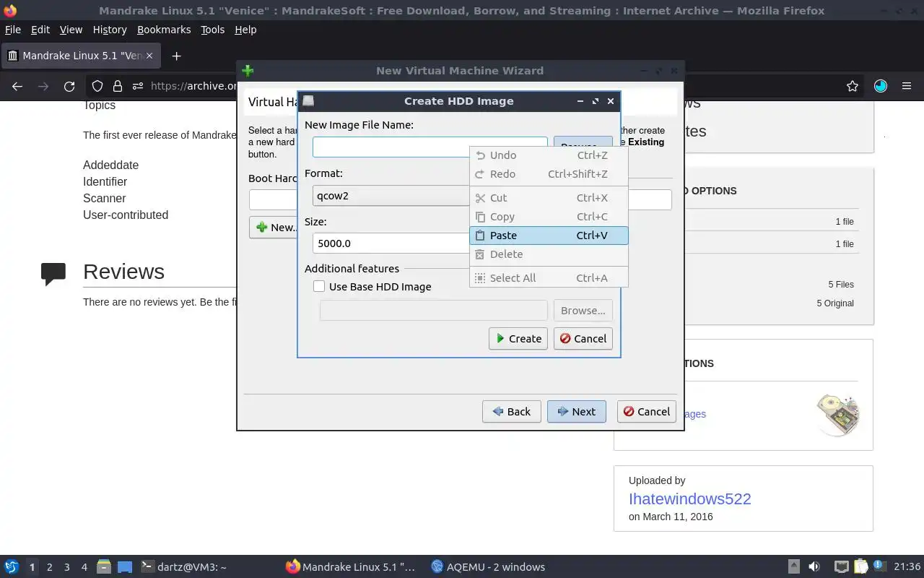Open a new Firefox tab
This screenshot has height=578, width=924.
coord(176,56)
